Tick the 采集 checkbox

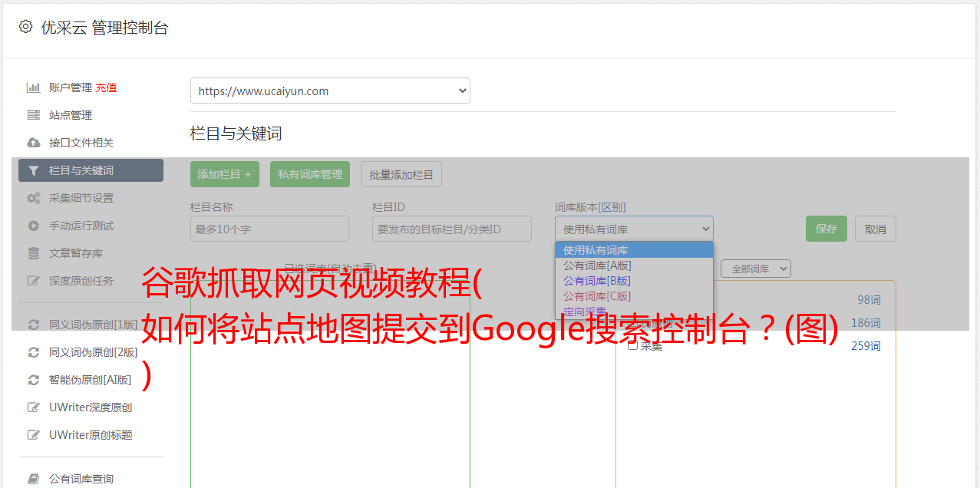633,345
